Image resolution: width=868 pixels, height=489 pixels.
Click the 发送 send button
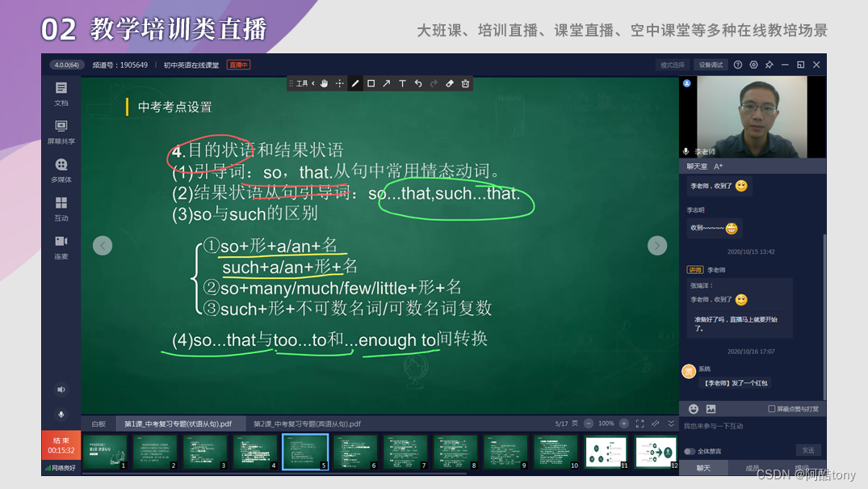tap(807, 450)
